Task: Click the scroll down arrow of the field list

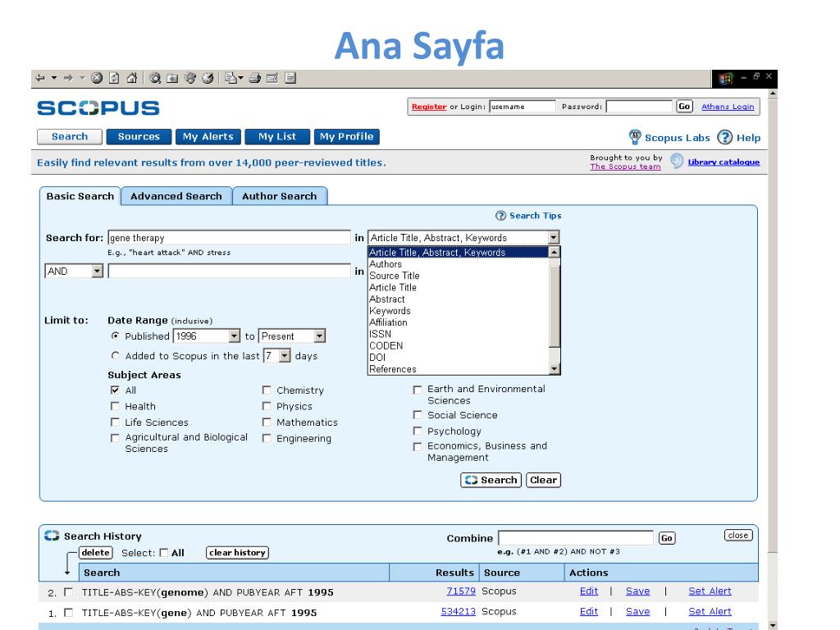Action: click(x=555, y=368)
